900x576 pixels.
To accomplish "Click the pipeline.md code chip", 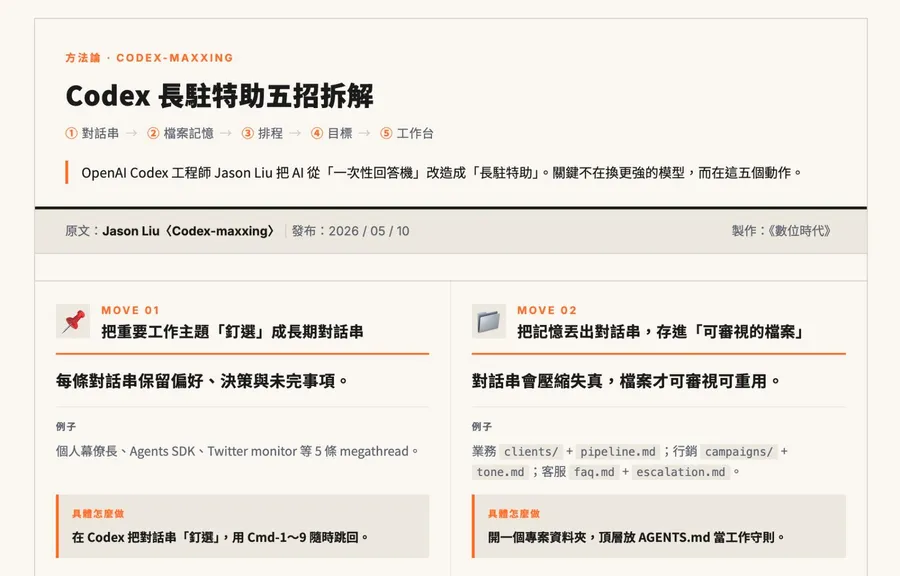I will coord(618,452).
